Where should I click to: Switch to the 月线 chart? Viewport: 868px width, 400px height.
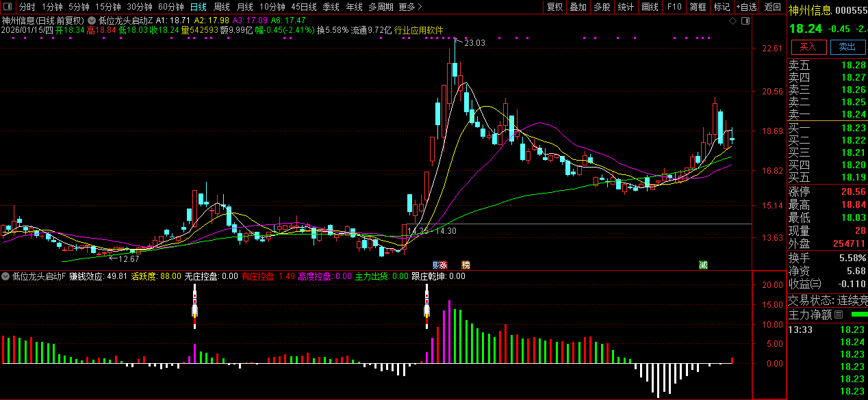tap(244, 7)
